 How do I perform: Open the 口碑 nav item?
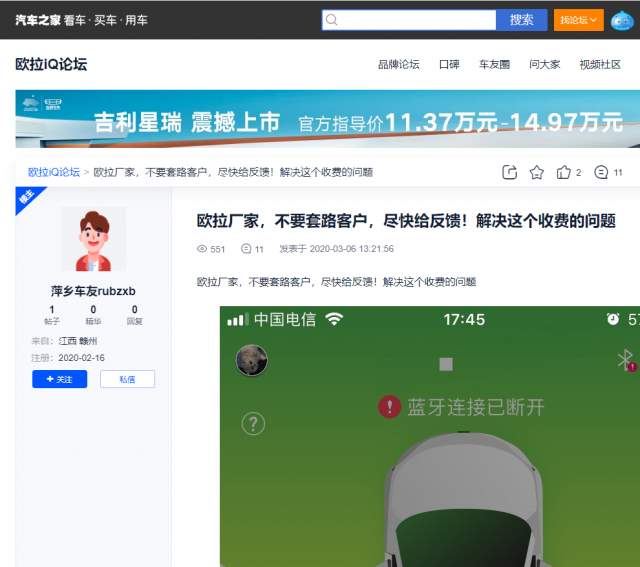[x=449, y=64]
